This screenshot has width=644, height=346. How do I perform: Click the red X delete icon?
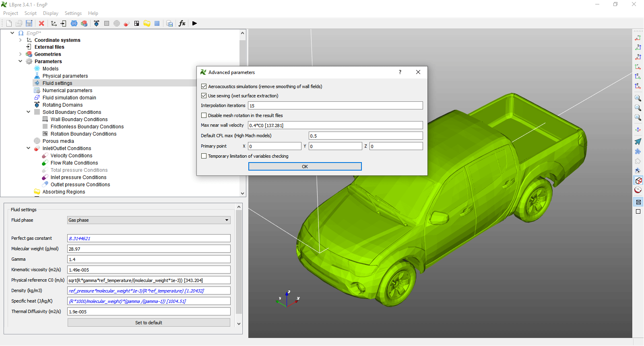41,23
